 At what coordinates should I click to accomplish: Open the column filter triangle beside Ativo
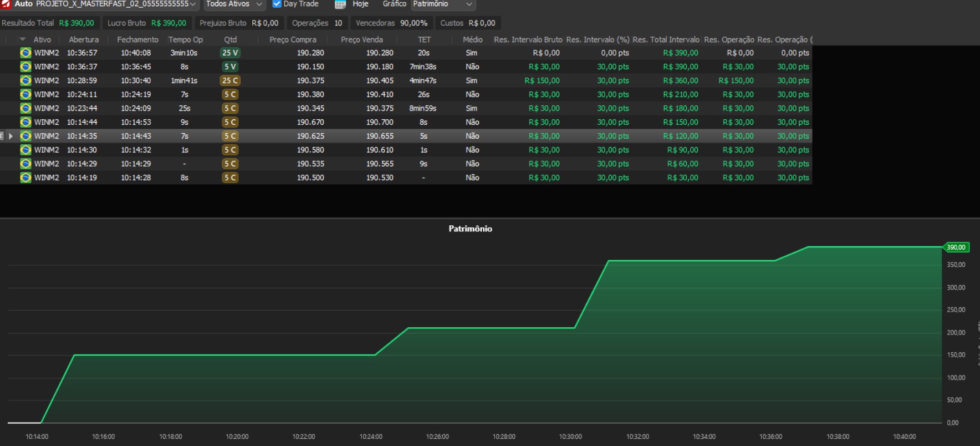point(23,39)
